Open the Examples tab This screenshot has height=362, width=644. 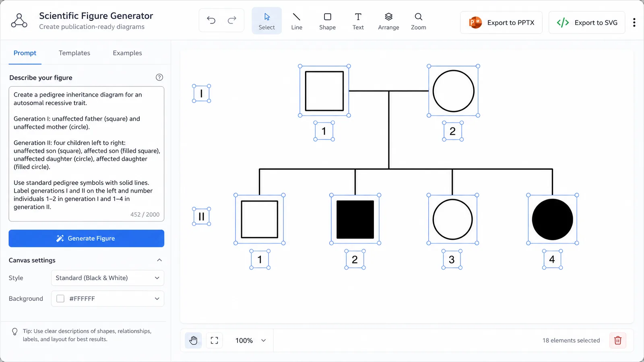127,53
